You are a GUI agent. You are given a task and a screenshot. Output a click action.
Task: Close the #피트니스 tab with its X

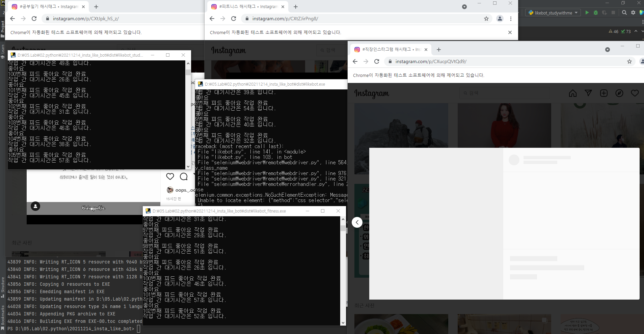click(x=283, y=7)
